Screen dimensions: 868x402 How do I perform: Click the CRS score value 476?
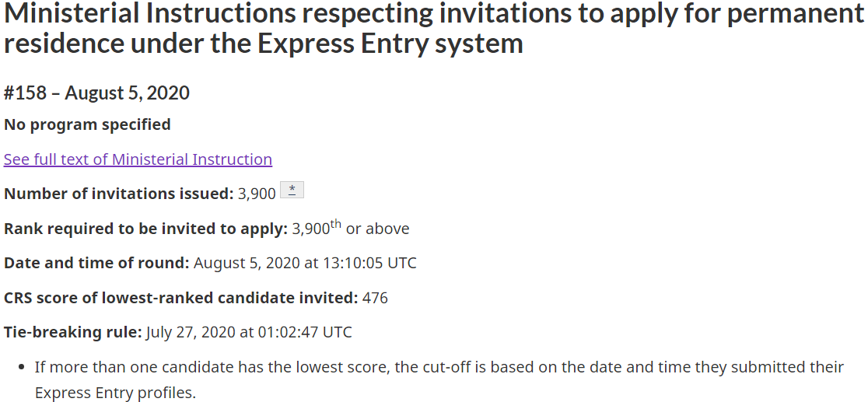point(375,298)
